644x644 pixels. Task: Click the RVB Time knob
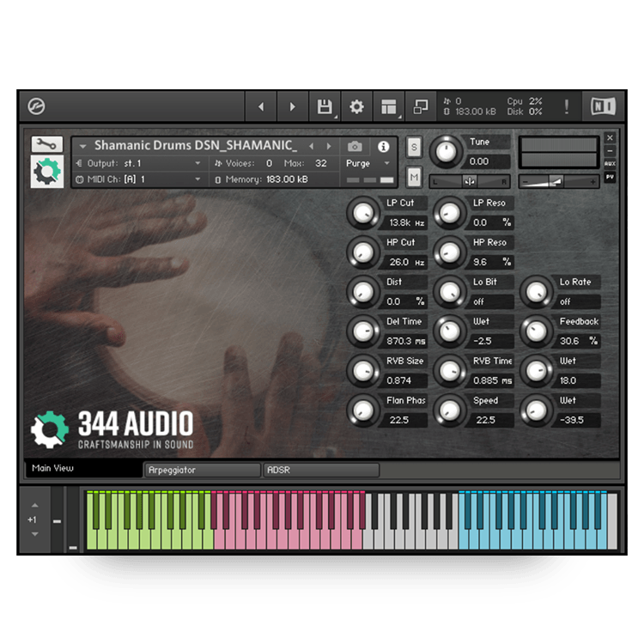[x=450, y=370]
